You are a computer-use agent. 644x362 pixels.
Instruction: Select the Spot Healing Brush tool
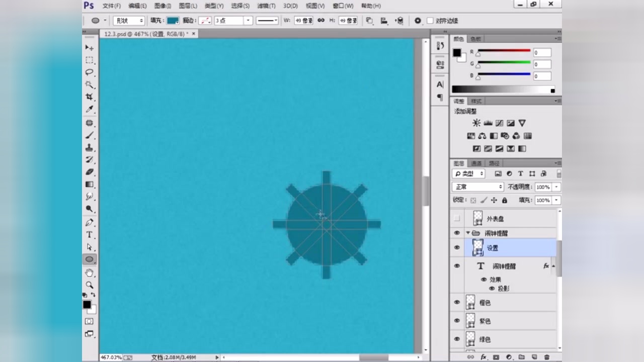point(90,123)
